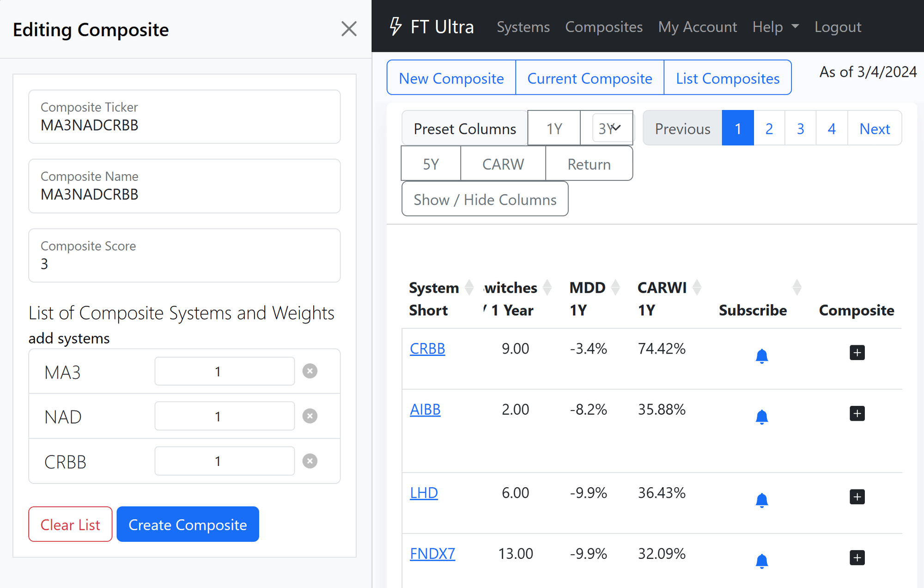Click the -8.2% MDD value

pyautogui.click(x=588, y=410)
